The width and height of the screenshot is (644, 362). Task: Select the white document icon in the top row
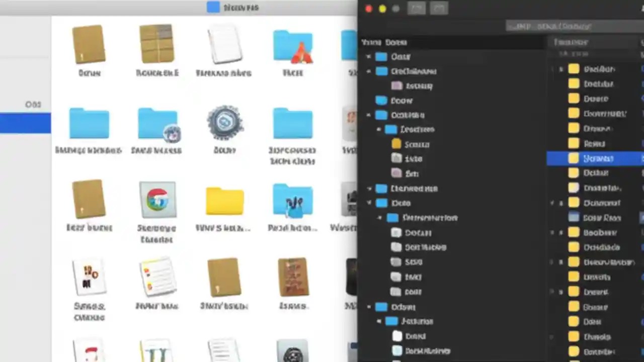pyautogui.click(x=224, y=45)
